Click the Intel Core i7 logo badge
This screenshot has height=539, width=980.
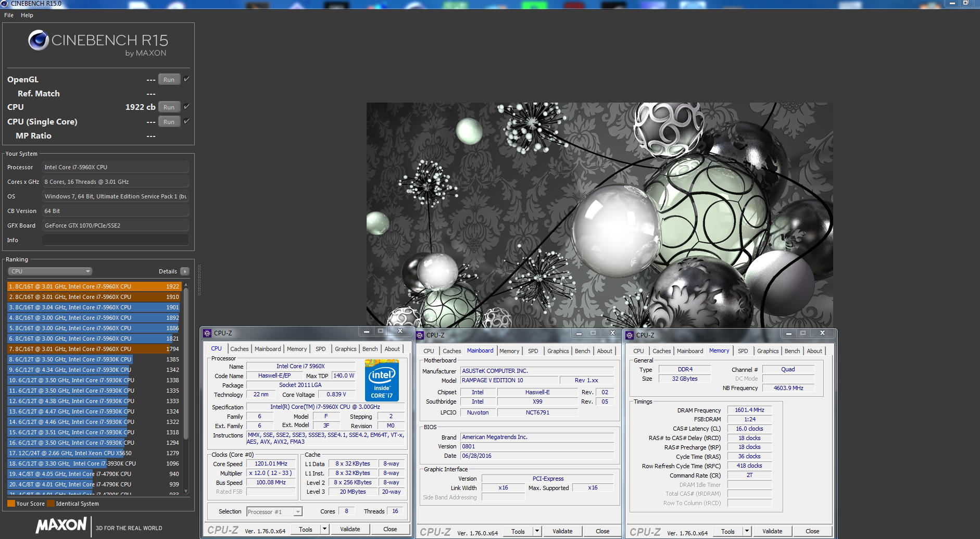(x=382, y=381)
